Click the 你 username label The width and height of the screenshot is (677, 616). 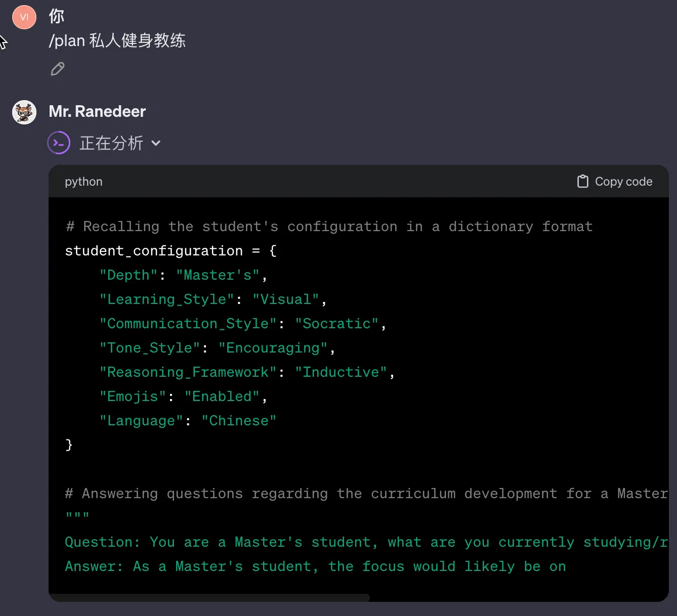56,16
